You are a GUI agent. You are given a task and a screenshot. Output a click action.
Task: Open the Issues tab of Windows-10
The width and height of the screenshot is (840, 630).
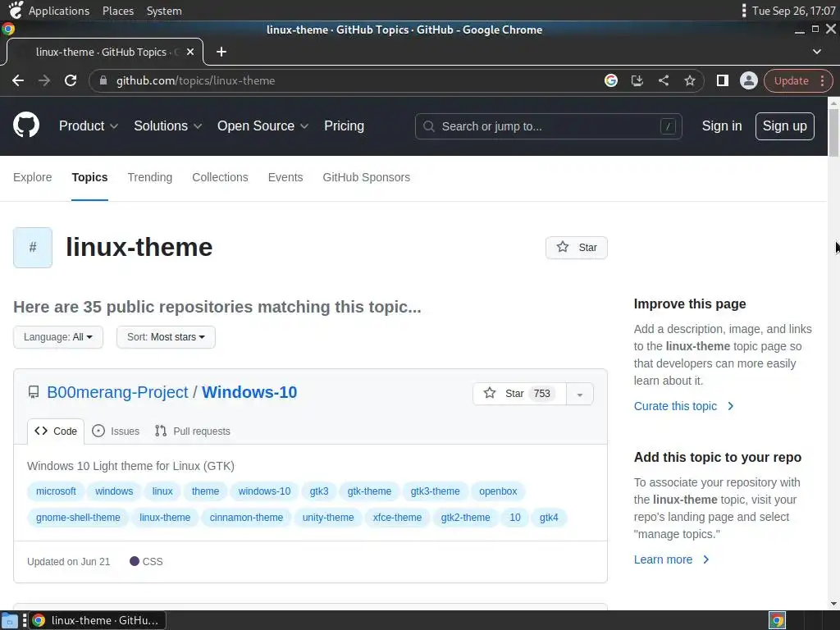click(x=116, y=431)
